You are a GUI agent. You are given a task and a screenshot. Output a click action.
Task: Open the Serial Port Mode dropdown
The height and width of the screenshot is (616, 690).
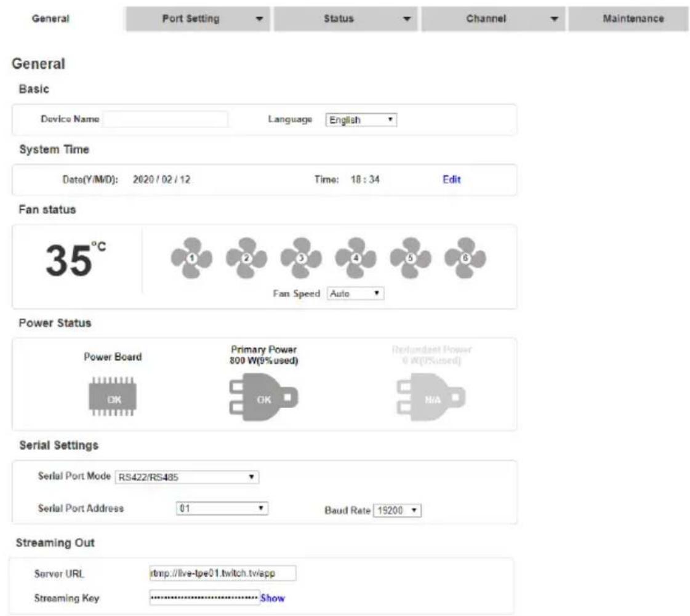click(187, 477)
